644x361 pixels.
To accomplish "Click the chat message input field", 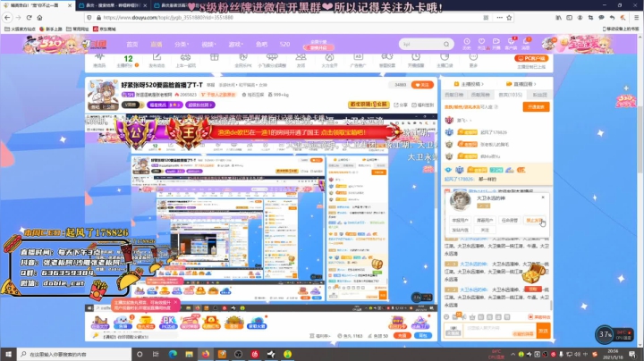I will (499, 330).
